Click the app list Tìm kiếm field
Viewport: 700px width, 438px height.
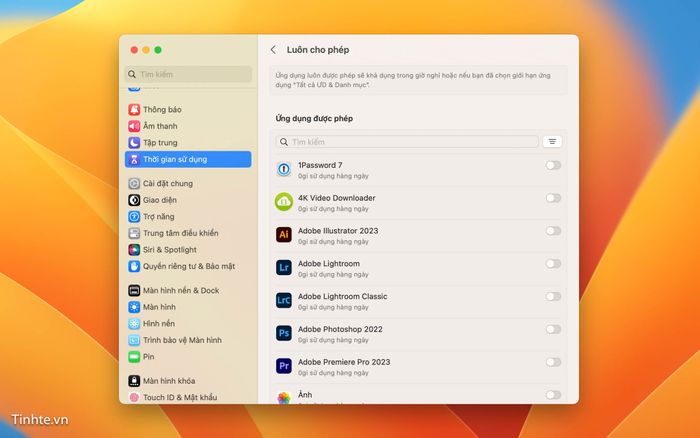(x=407, y=142)
